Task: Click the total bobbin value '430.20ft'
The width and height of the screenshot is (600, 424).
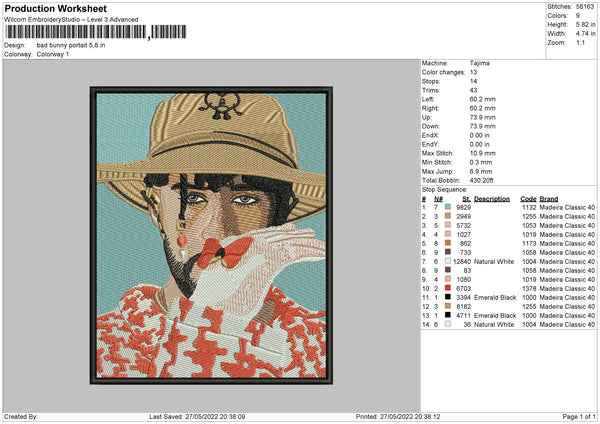Action: 482,180
